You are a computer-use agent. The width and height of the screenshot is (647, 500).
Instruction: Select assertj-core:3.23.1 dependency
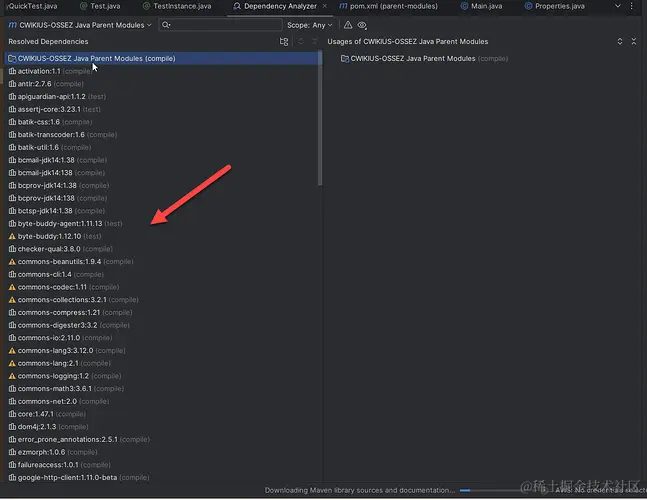(54, 109)
